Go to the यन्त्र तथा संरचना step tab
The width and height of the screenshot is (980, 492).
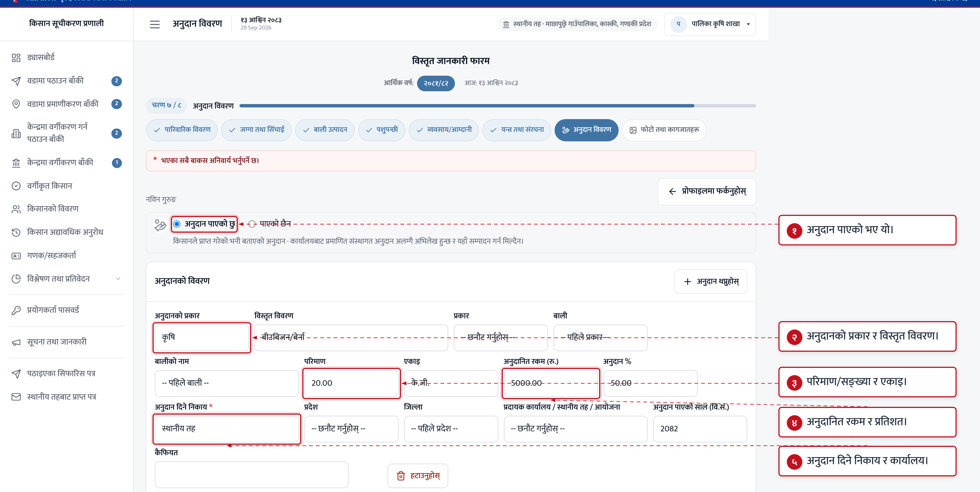516,130
